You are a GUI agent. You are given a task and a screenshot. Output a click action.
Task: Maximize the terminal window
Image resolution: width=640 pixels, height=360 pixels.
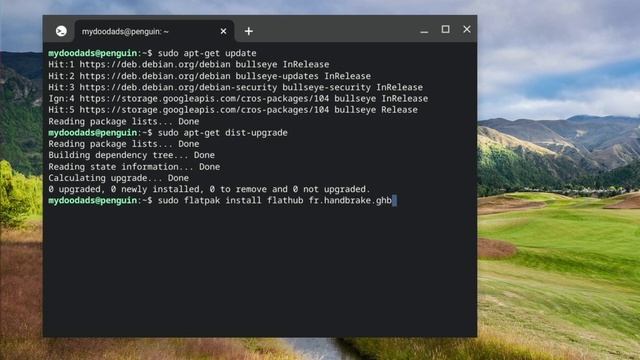(445, 29)
